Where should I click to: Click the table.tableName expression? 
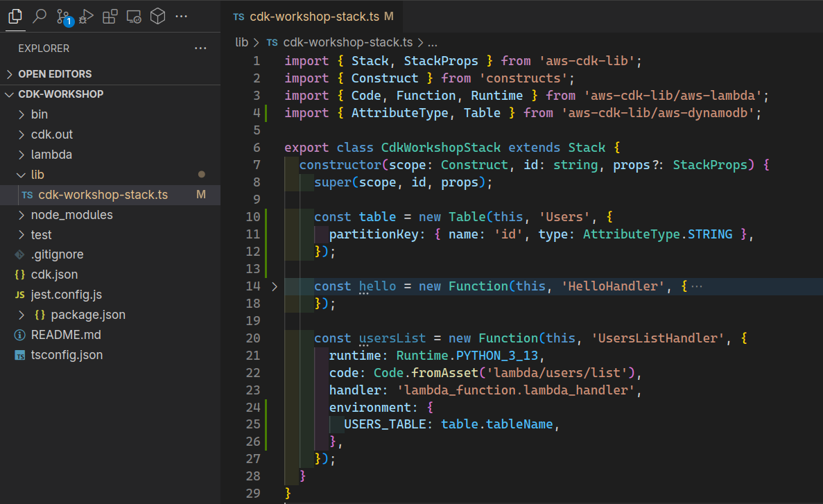[497, 425]
